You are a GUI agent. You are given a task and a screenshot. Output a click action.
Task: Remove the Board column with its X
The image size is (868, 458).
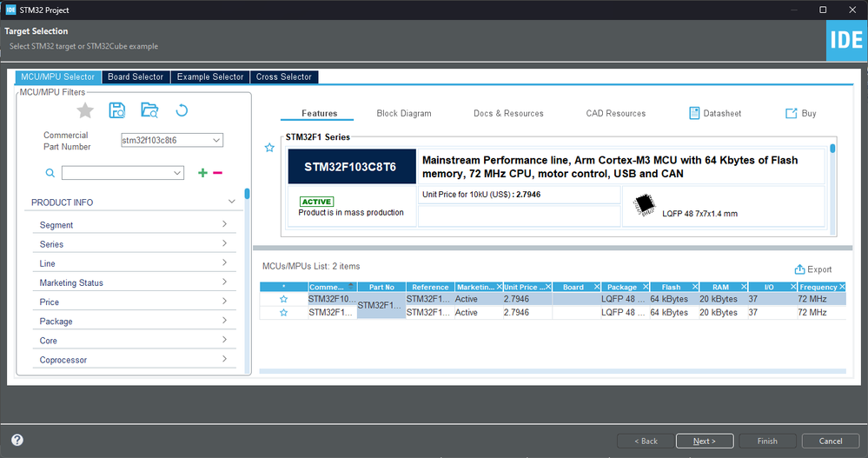pyautogui.click(x=597, y=287)
